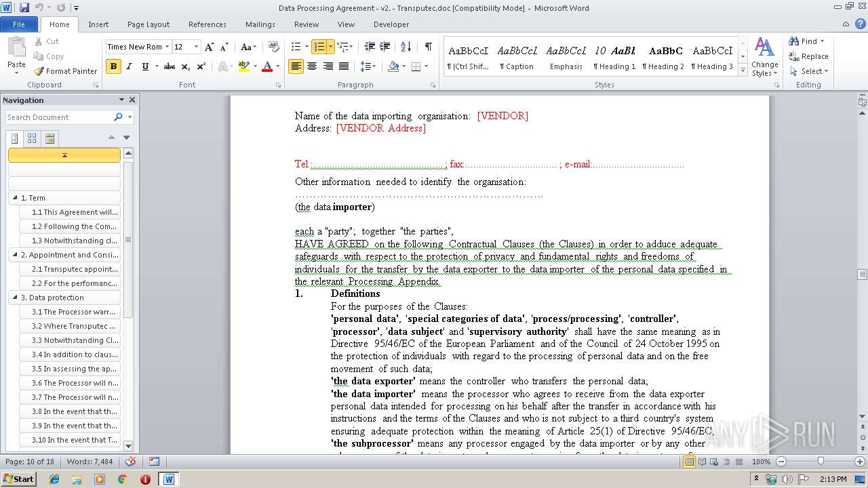
Task: Click the Windows Start button
Action: (18, 479)
